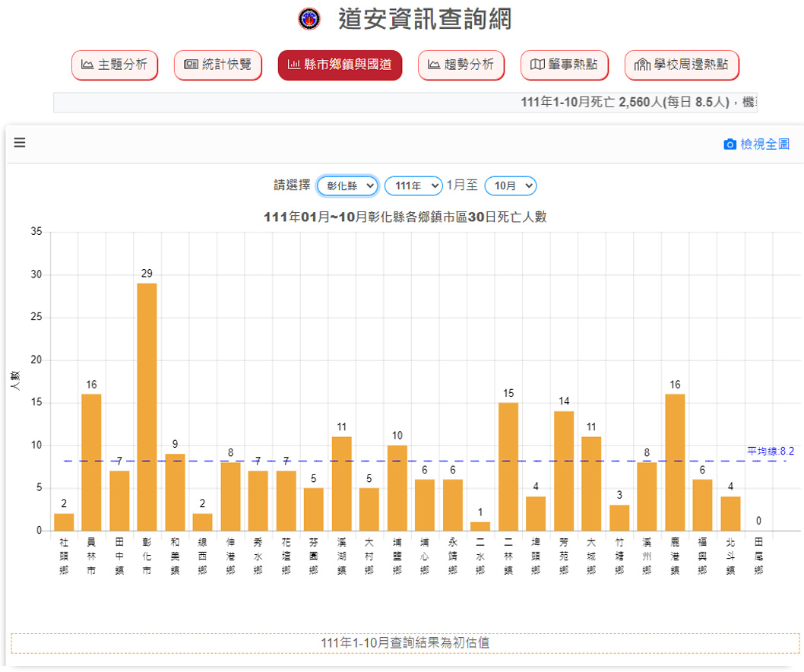The height and width of the screenshot is (672, 804).
Task: Open the 學校周邊熱點 tab
Action: click(x=682, y=65)
